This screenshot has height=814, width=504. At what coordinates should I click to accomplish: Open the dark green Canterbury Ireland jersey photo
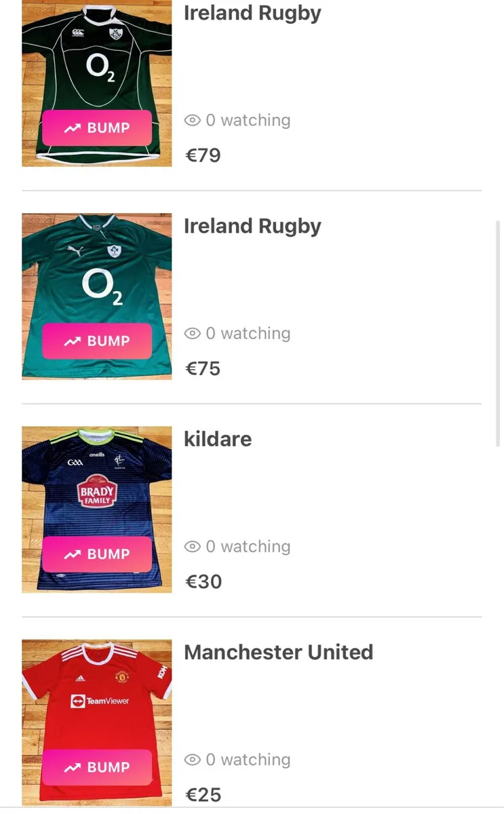(x=97, y=61)
